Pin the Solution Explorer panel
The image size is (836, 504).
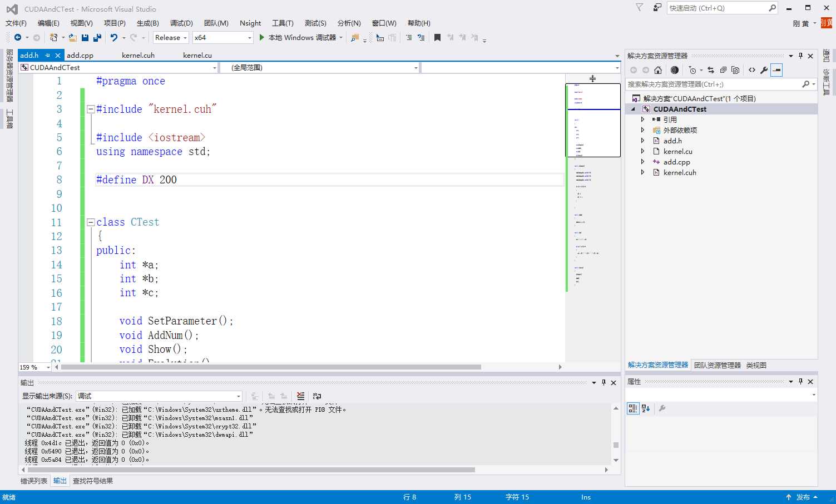[801, 56]
